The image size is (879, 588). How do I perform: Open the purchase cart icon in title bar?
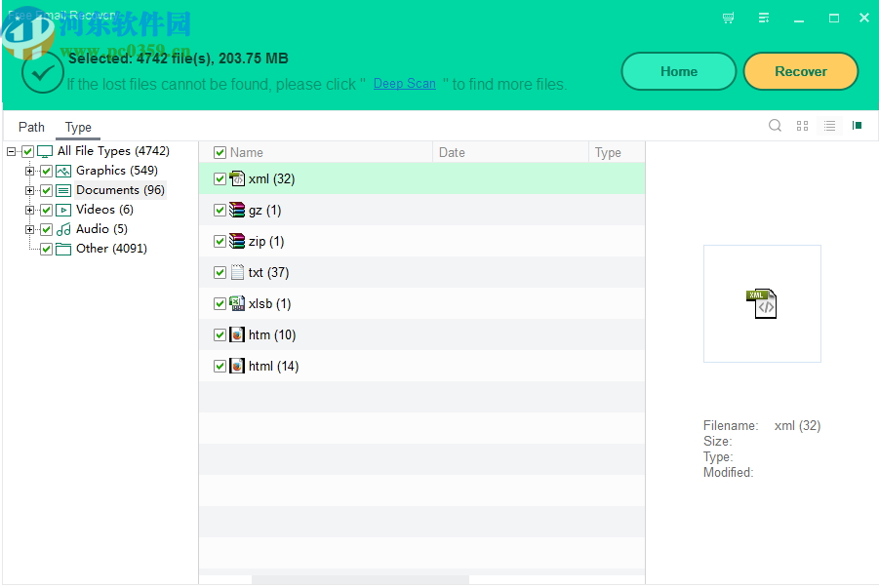(727, 17)
